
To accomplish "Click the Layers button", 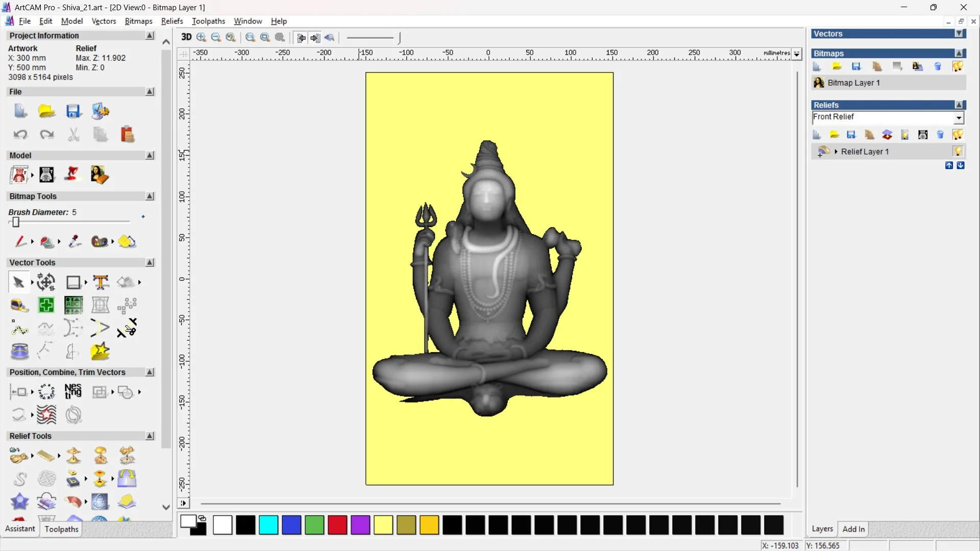I will pyautogui.click(x=822, y=529).
